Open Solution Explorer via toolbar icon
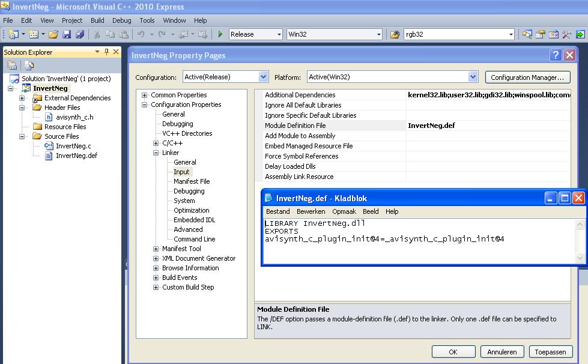This screenshot has width=588, height=364. [x=527, y=34]
